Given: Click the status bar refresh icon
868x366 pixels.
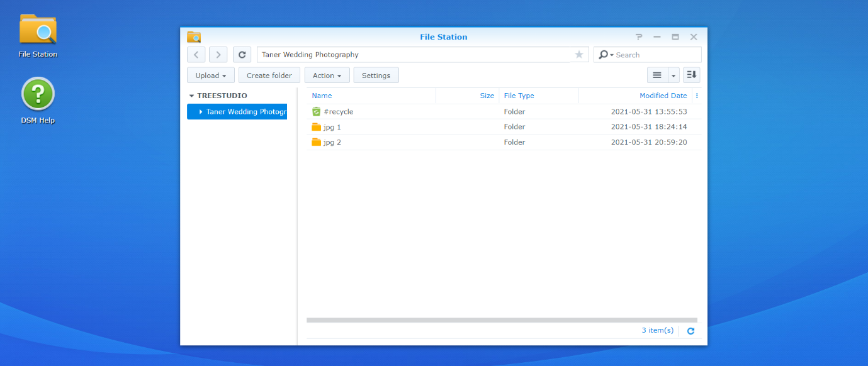Looking at the screenshot, I should coord(690,331).
